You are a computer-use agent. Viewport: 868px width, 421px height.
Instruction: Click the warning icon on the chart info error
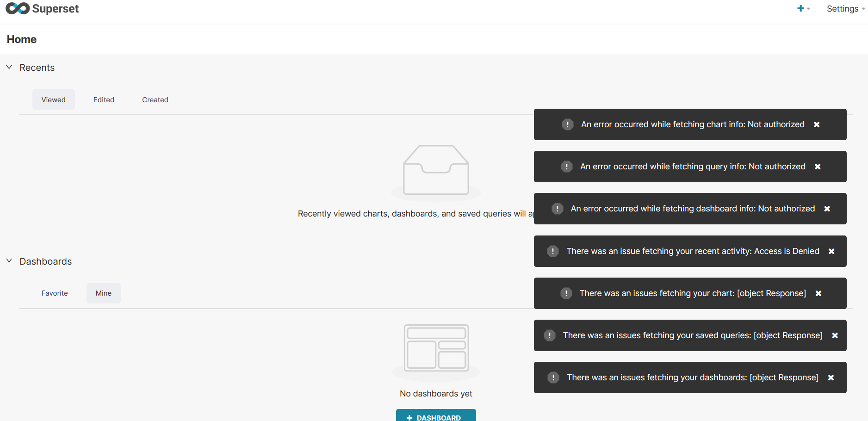click(568, 124)
